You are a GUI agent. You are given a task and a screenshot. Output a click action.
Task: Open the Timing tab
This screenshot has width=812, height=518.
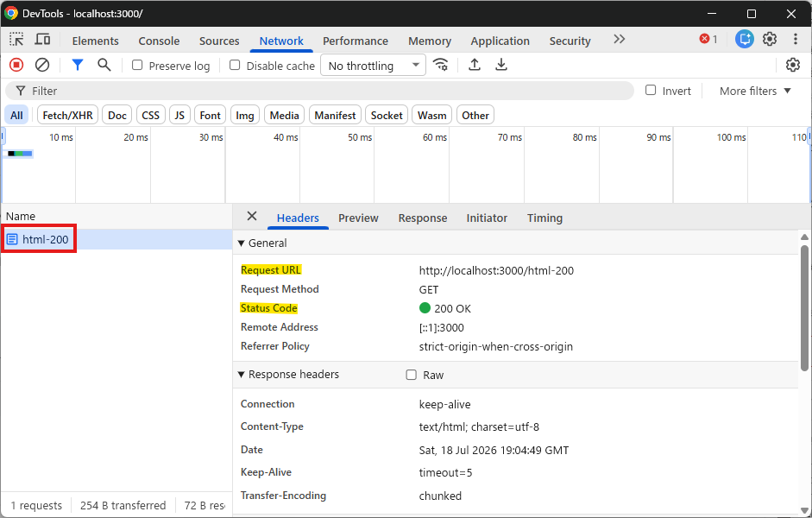544,218
